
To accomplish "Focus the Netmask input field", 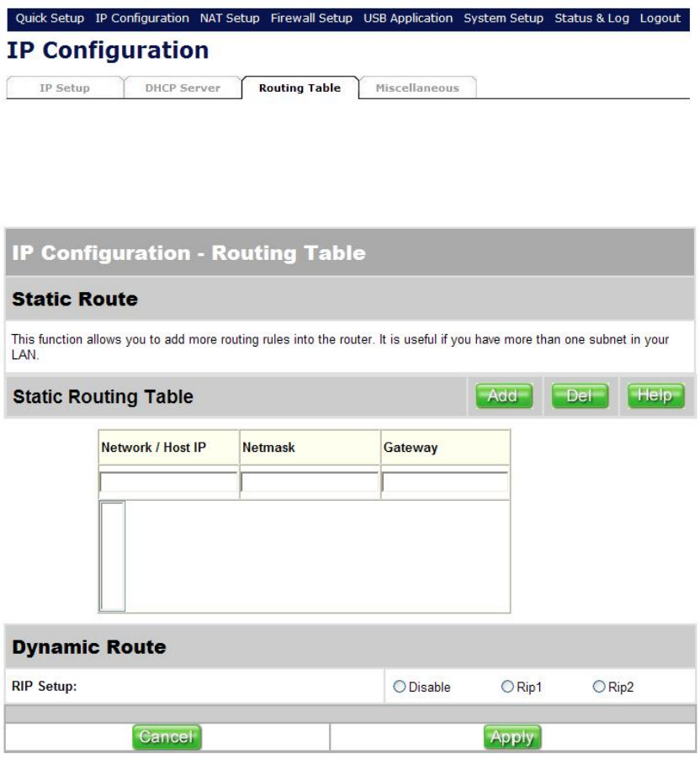I will (310, 482).
